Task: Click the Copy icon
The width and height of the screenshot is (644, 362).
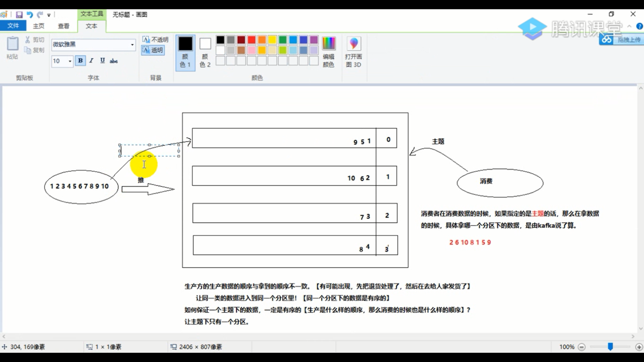Action: tap(28, 50)
